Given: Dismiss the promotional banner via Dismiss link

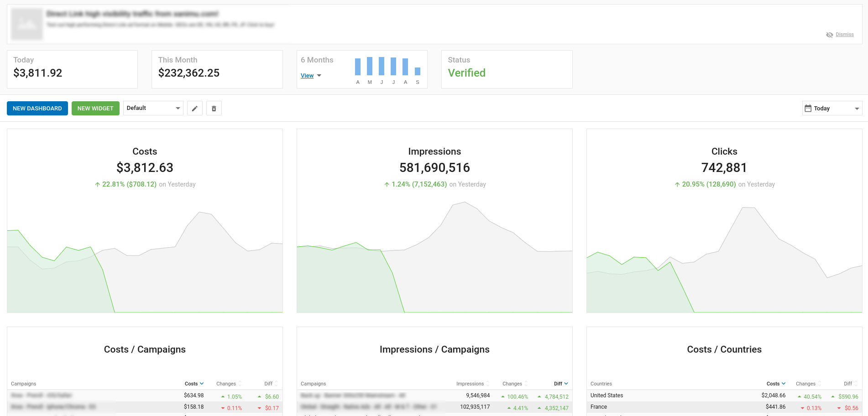Looking at the screenshot, I should pos(845,35).
